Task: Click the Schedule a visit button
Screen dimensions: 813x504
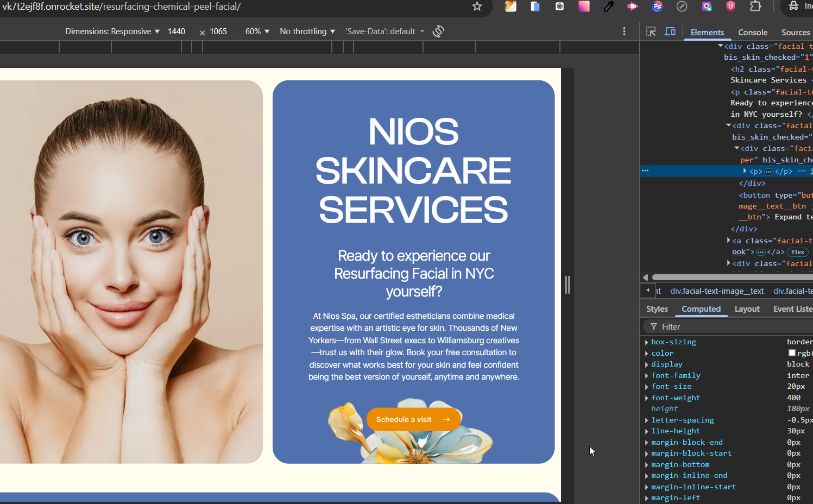Action: (413, 419)
